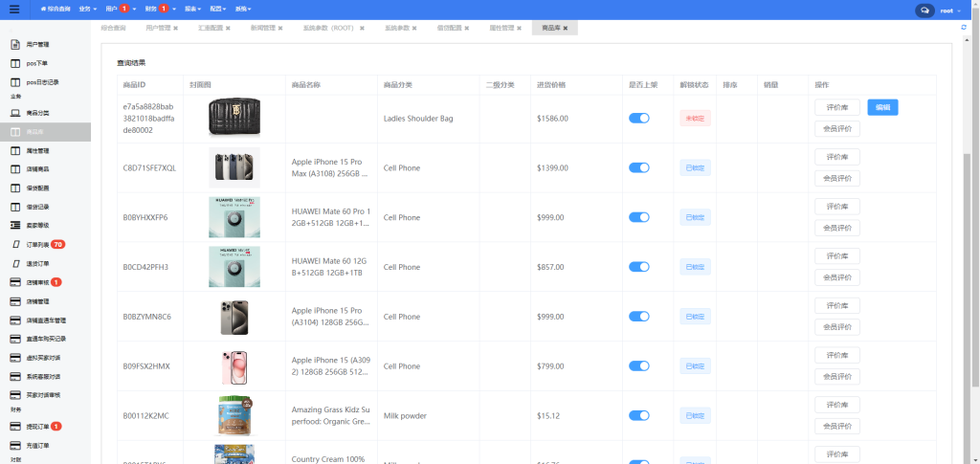The width and height of the screenshot is (980, 464).
Task: Expand the 用户 dropdown menu
Action: (x=121, y=10)
